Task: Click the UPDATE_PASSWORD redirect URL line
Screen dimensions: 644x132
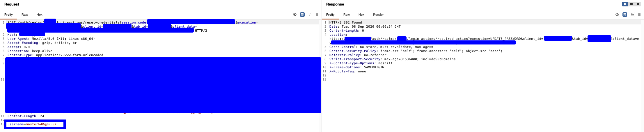Action: 484,39
